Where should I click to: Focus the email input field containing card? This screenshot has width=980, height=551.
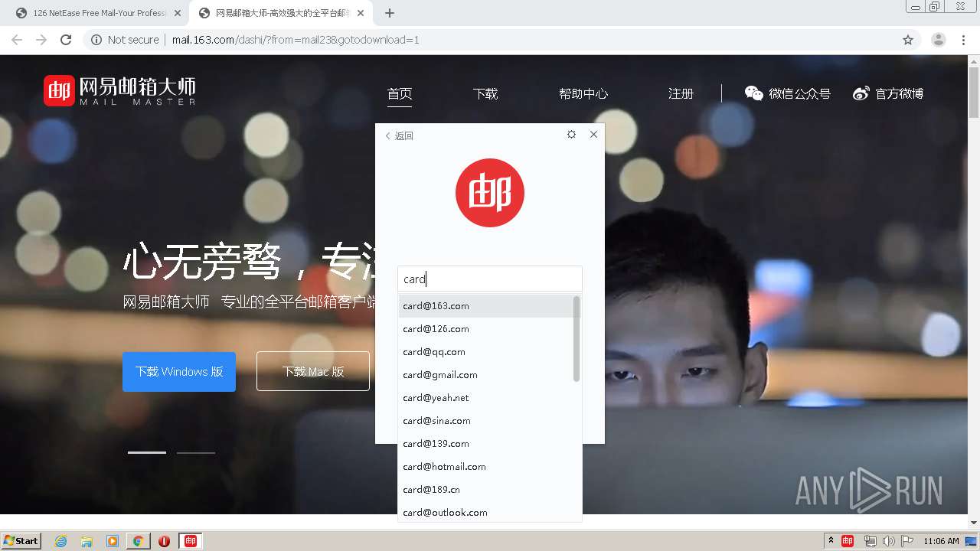[490, 279]
